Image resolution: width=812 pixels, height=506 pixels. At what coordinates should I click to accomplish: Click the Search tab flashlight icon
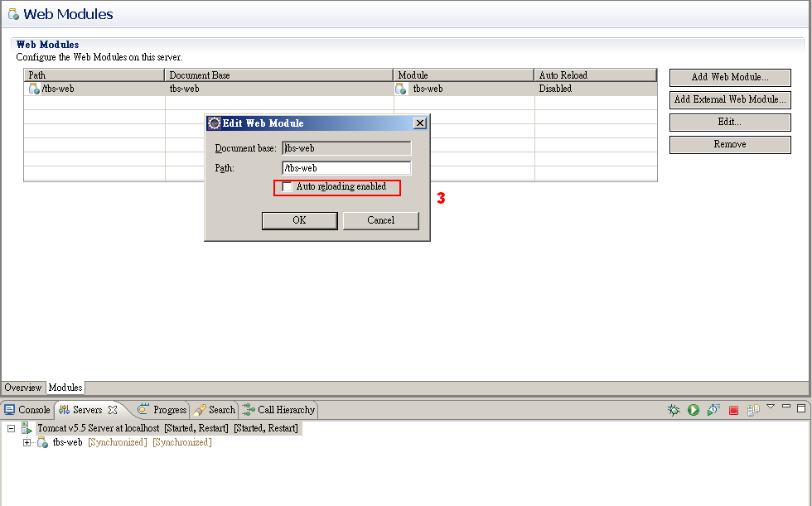pos(200,410)
